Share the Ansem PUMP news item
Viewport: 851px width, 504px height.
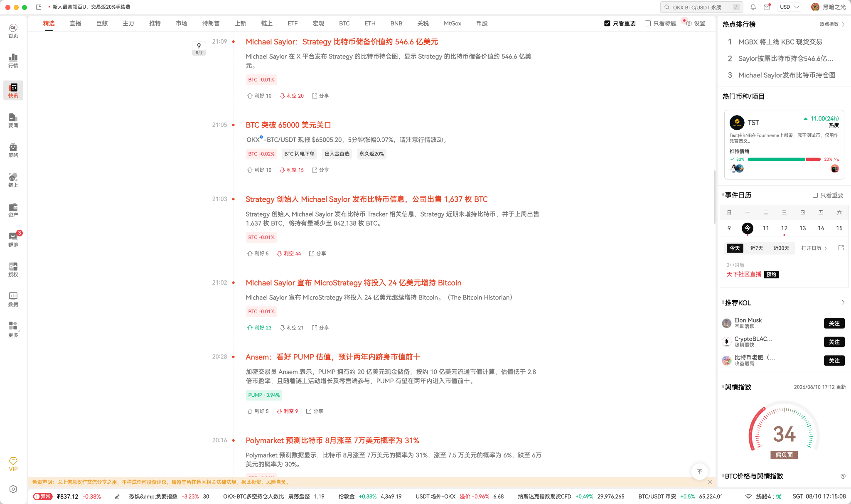coord(315,411)
